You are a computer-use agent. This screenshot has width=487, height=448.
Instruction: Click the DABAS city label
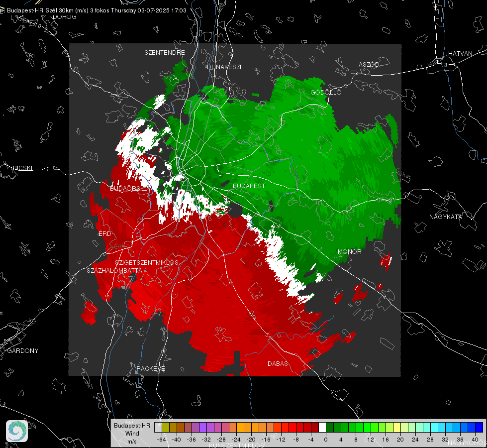[x=278, y=363]
